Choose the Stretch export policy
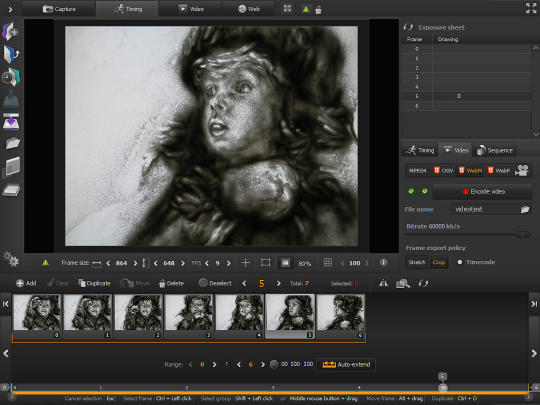This screenshot has width=540, height=405. (x=417, y=262)
